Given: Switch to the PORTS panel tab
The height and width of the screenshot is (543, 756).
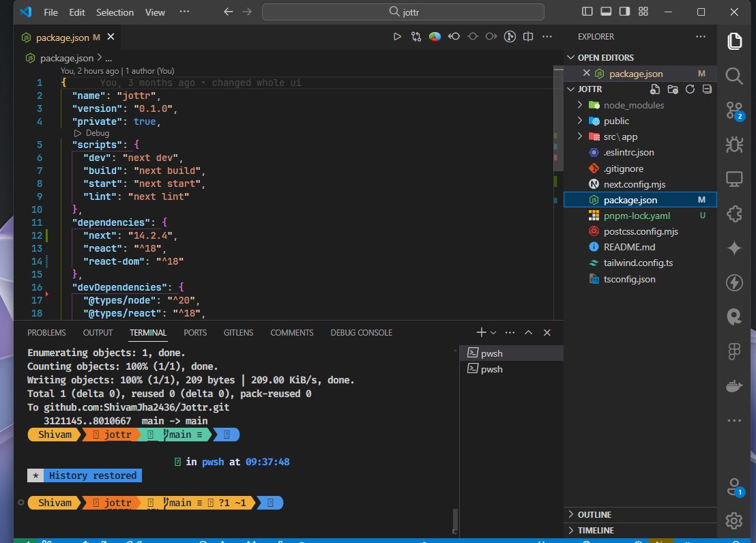Looking at the screenshot, I should pos(194,333).
